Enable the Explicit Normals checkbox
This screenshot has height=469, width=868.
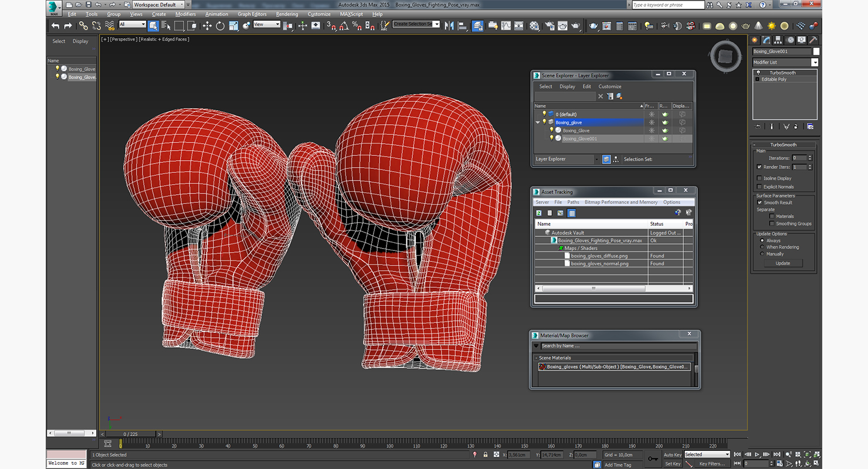click(759, 186)
